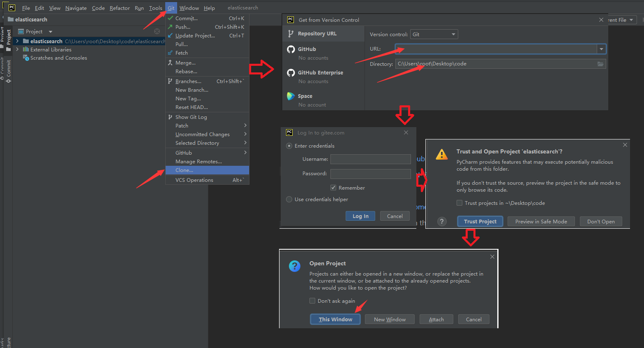Open the File menu
Image resolution: width=644 pixels, height=348 pixels.
[x=26, y=8]
